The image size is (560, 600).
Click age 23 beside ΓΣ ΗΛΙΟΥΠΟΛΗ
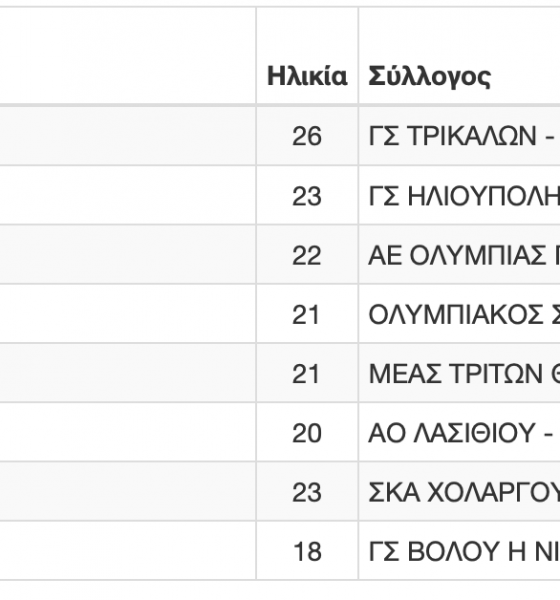pyautogui.click(x=307, y=196)
